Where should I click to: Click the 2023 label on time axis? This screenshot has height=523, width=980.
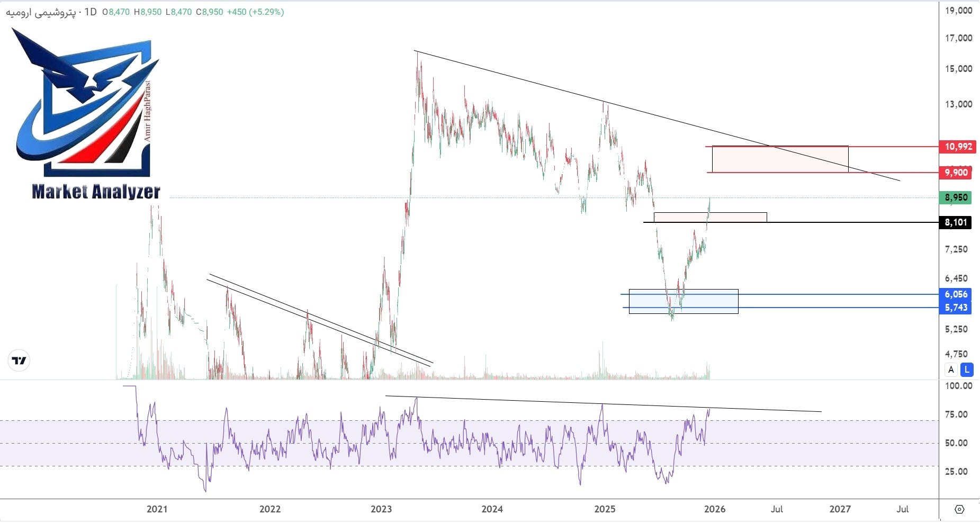[x=381, y=509]
